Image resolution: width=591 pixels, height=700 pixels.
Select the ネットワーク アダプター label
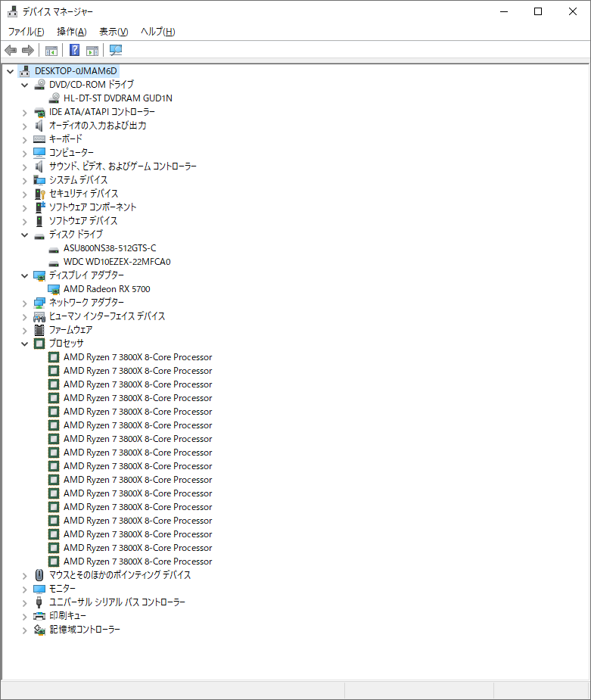[x=86, y=302]
